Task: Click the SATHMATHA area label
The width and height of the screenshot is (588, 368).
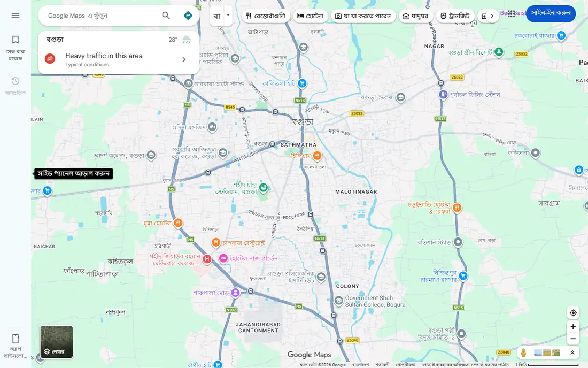Action: (x=298, y=145)
